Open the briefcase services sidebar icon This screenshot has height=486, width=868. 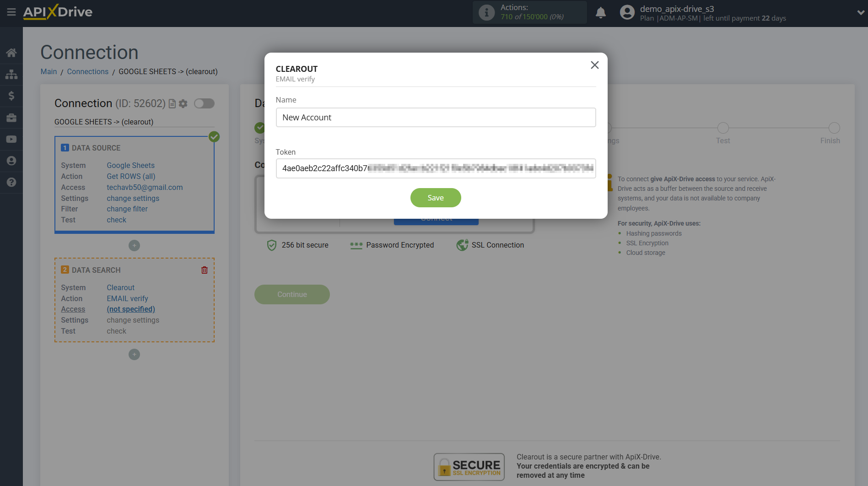(x=11, y=118)
